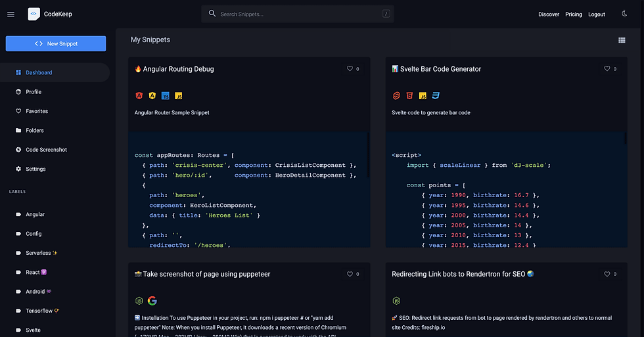Click the Code Screenshot aperture icon

[18, 150]
